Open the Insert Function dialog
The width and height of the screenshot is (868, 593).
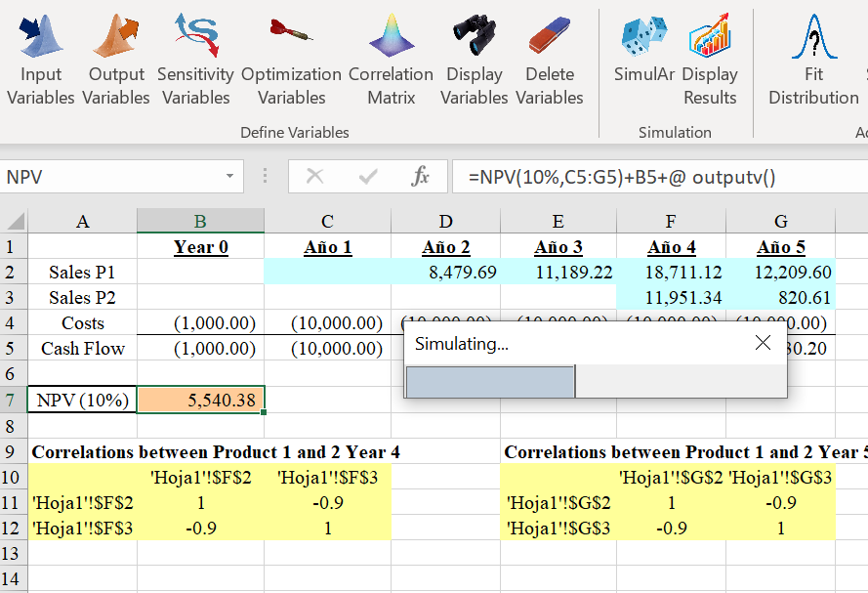[420, 177]
